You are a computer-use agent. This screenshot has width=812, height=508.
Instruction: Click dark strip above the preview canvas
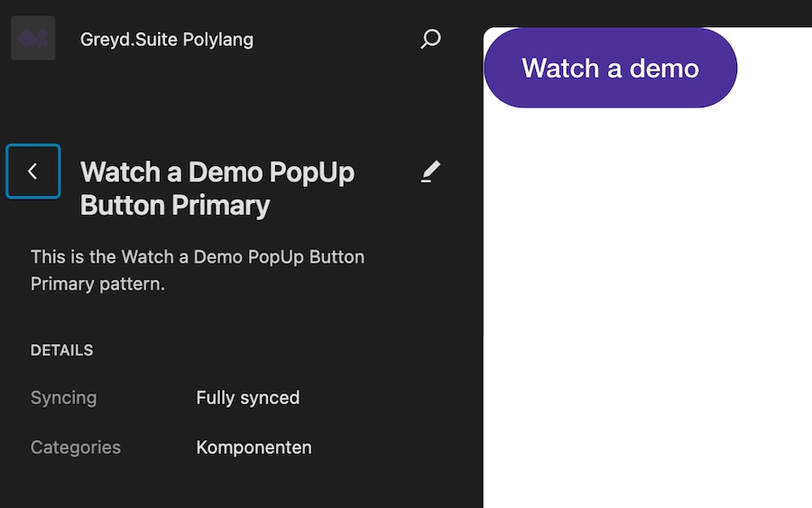pyautogui.click(x=648, y=13)
